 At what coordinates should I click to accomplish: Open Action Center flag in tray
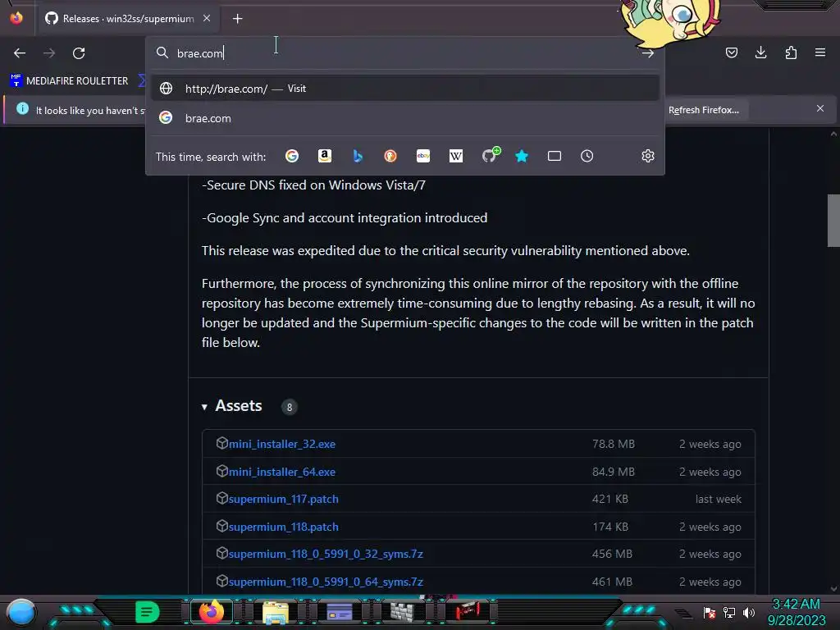coord(710,612)
